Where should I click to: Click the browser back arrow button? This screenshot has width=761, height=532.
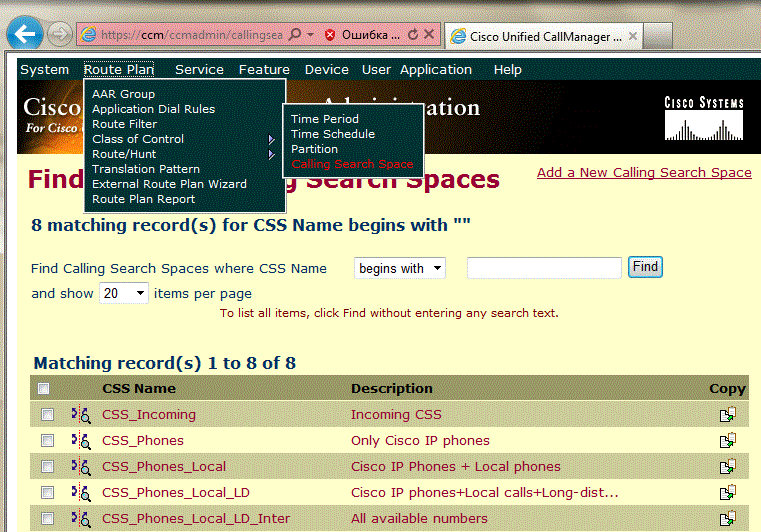pos(24,33)
